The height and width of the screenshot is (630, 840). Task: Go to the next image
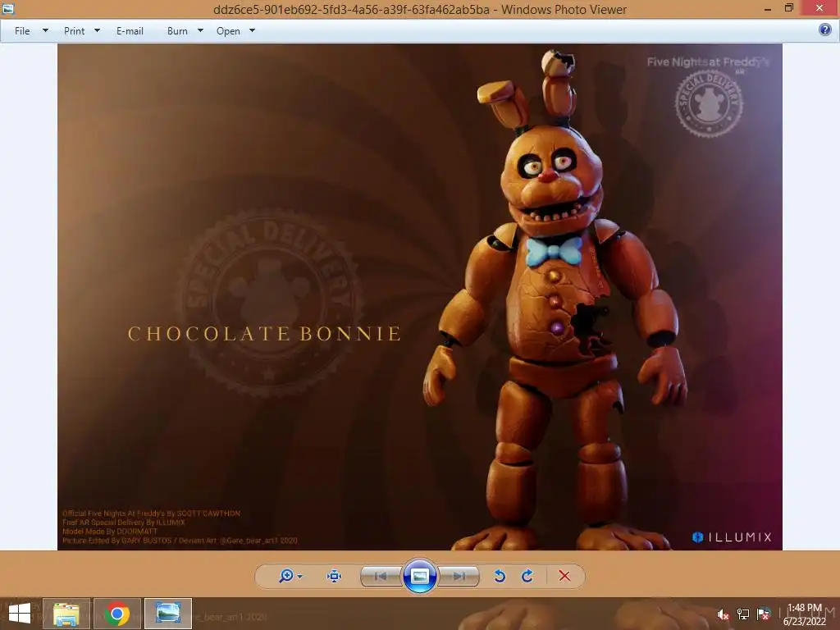click(459, 577)
